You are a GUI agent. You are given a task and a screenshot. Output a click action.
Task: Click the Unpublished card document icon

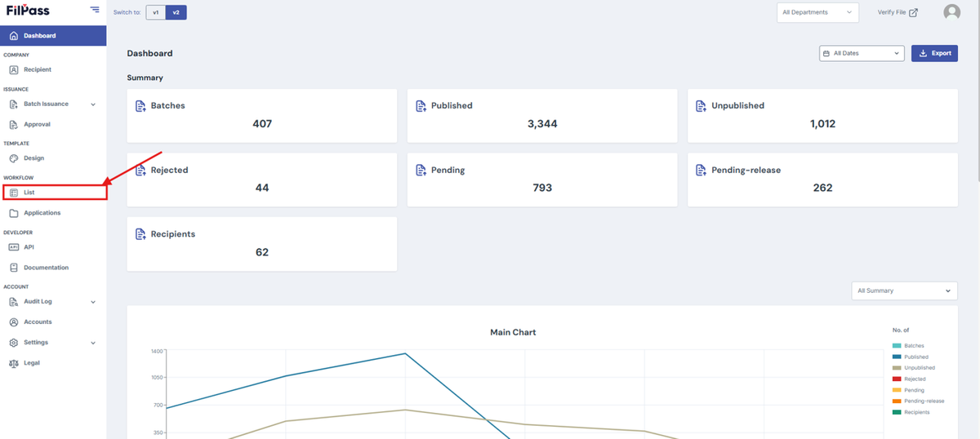click(x=701, y=106)
